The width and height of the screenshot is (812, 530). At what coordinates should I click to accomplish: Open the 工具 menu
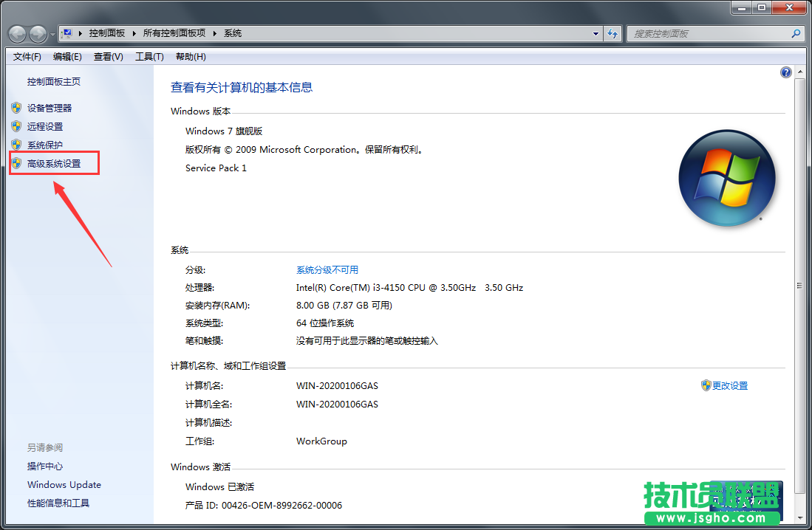tap(149, 56)
